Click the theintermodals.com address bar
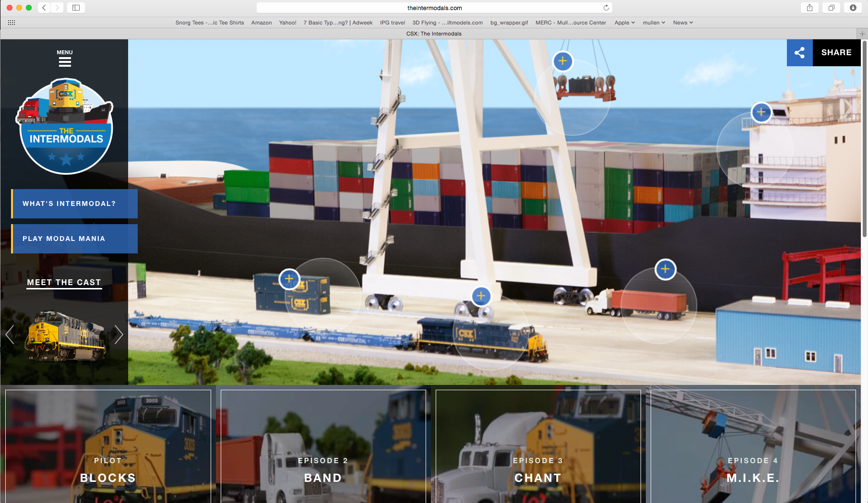 [x=434, y=8]
